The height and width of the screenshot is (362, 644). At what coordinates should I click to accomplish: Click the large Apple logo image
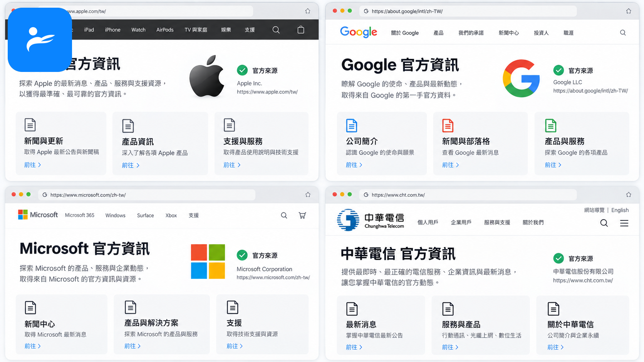click(207, 76)
